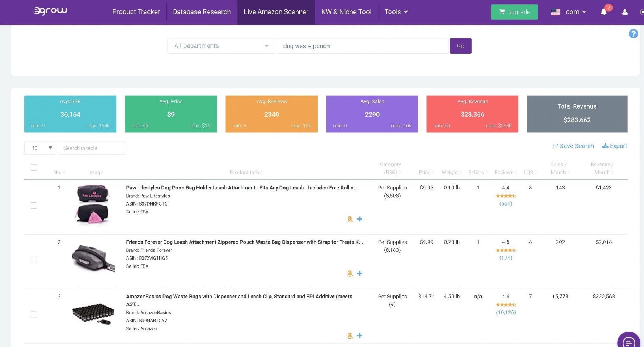Sort table by Sales / Month column
The width and height of the screenshot is (644, 347).
tap(560, 168)
